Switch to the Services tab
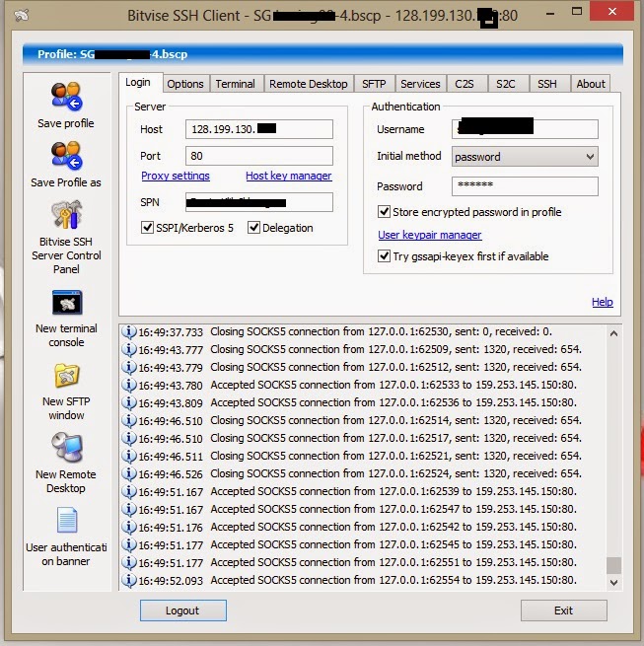 coord(421,84)
